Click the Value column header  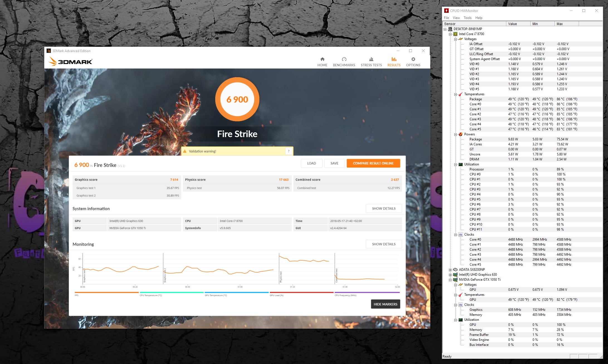[518, 24]
